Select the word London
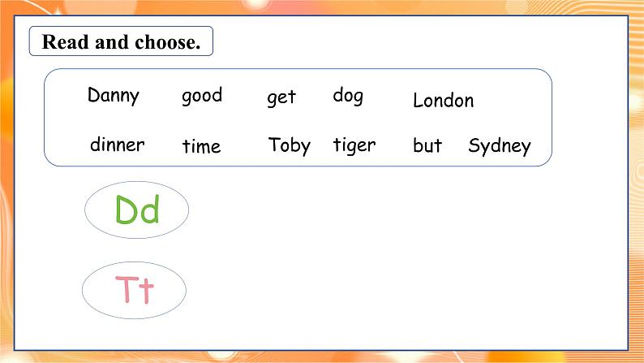 pyautogui.click(x=443, y=101)
